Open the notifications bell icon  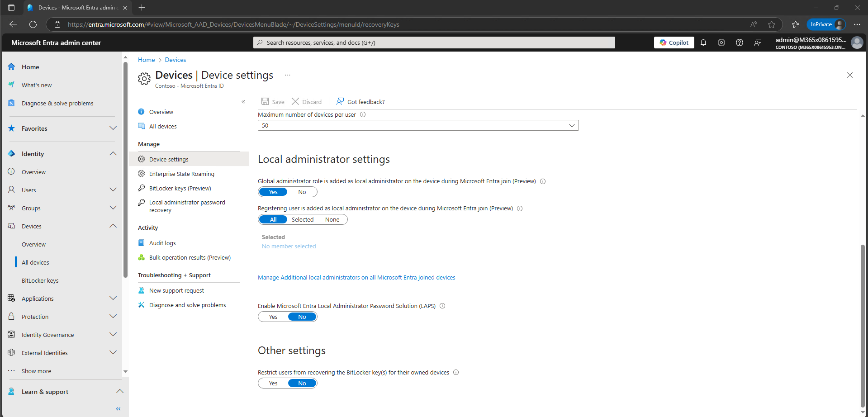click(x=703, y=43)
